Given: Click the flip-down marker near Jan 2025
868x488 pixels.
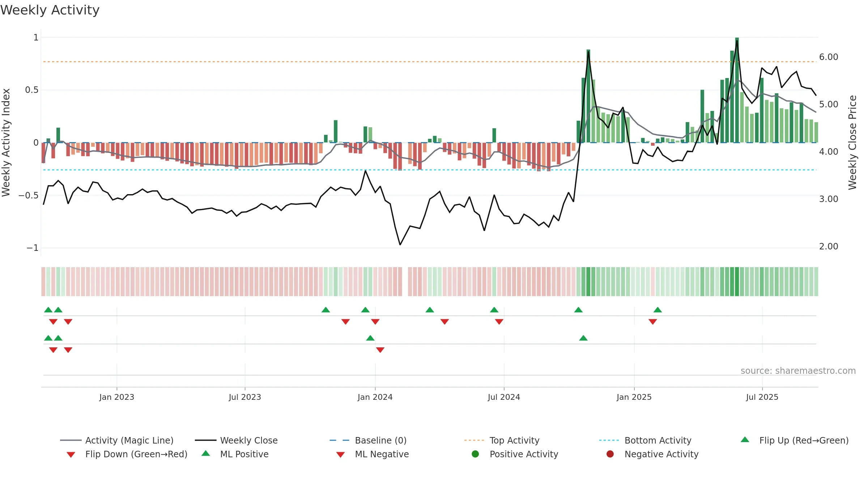Looking at the screenshot, I should pyautogui.click(x=653, y=322).
